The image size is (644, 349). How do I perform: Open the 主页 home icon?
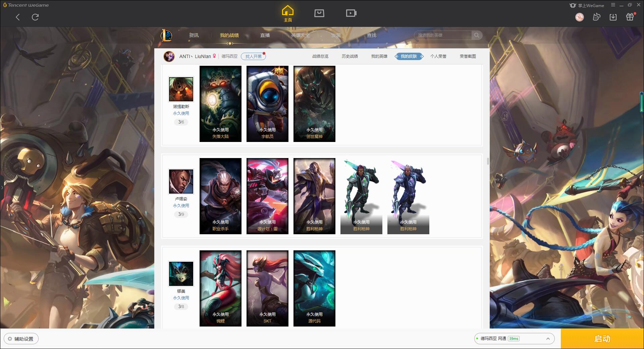coord(287,14)
